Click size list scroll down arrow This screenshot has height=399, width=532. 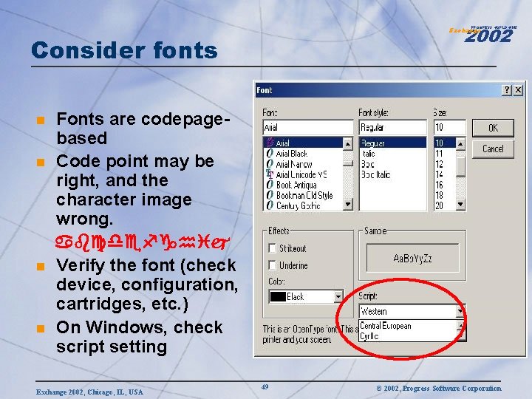click(x=460, y=204)
